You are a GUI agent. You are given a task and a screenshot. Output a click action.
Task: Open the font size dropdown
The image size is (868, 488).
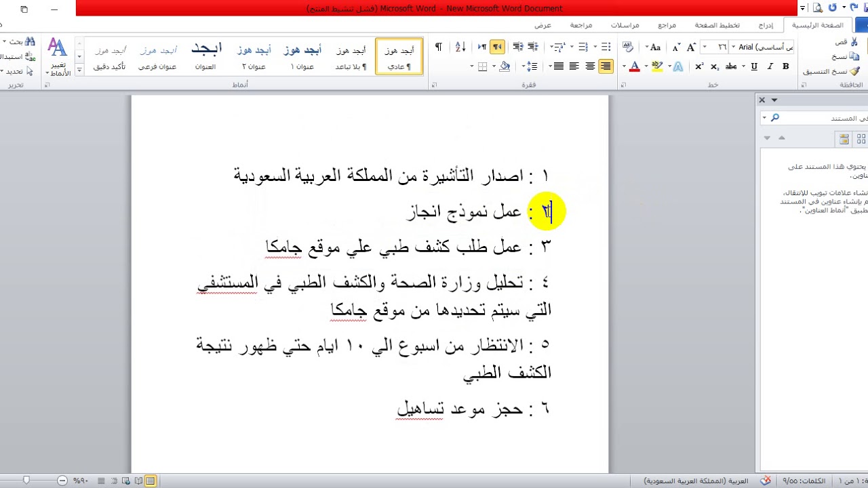coord(705,47)
